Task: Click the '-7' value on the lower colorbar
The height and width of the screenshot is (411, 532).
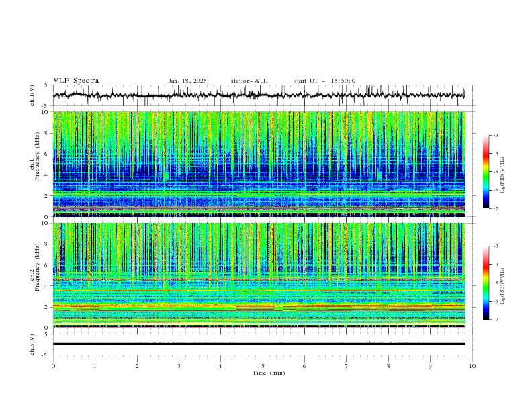Action: click(x=495, y=320)
